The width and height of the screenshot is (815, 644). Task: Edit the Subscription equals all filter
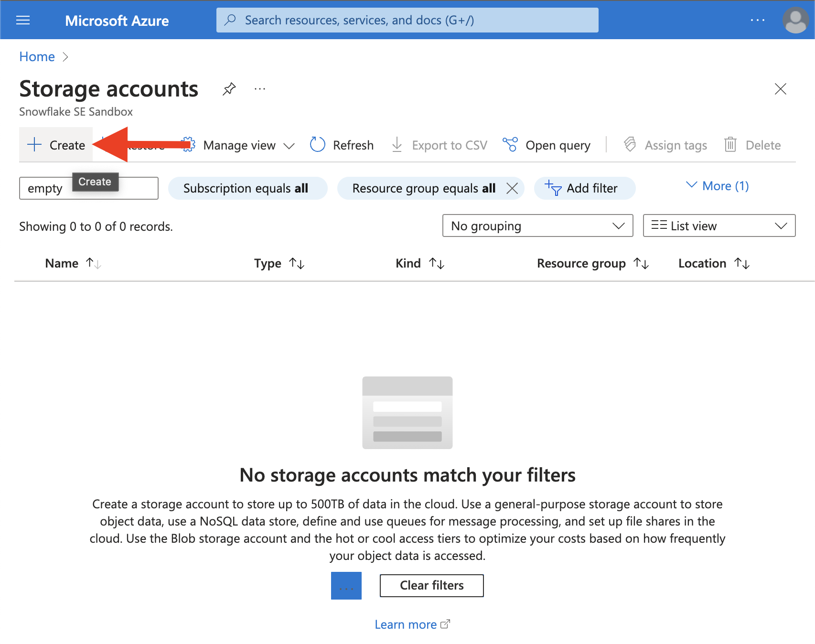(x=247, y=188)
